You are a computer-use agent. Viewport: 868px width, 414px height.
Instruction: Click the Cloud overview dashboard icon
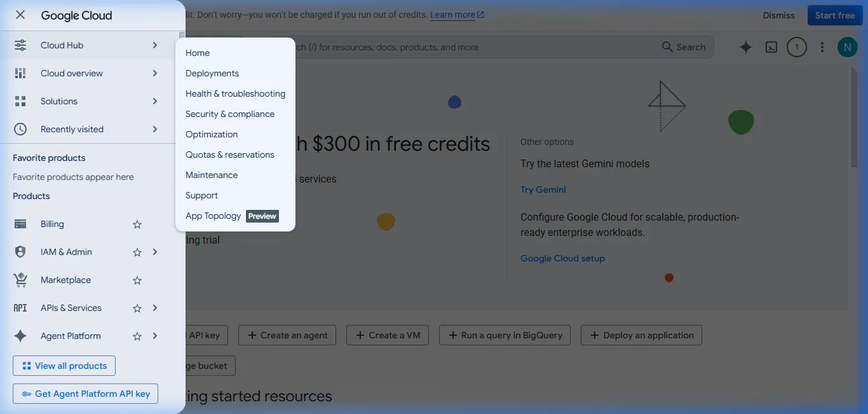pyautogui.click(x=20, y=73)
